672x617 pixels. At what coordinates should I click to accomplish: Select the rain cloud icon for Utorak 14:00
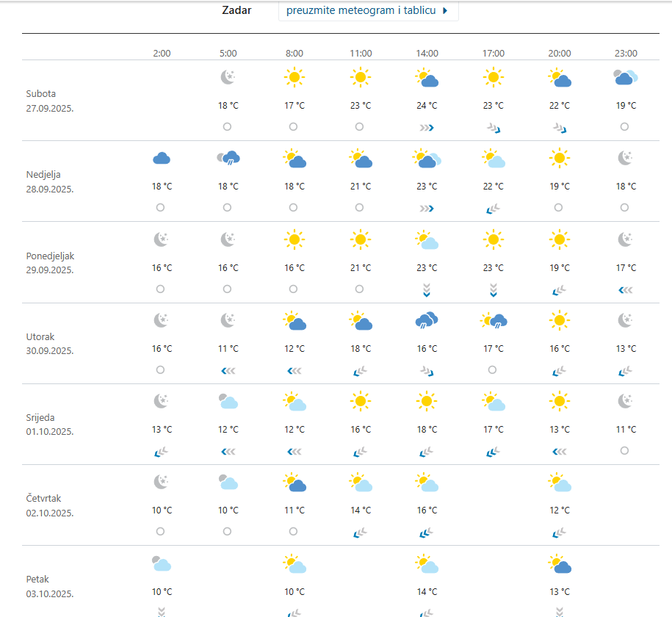[x=427, y=320]
